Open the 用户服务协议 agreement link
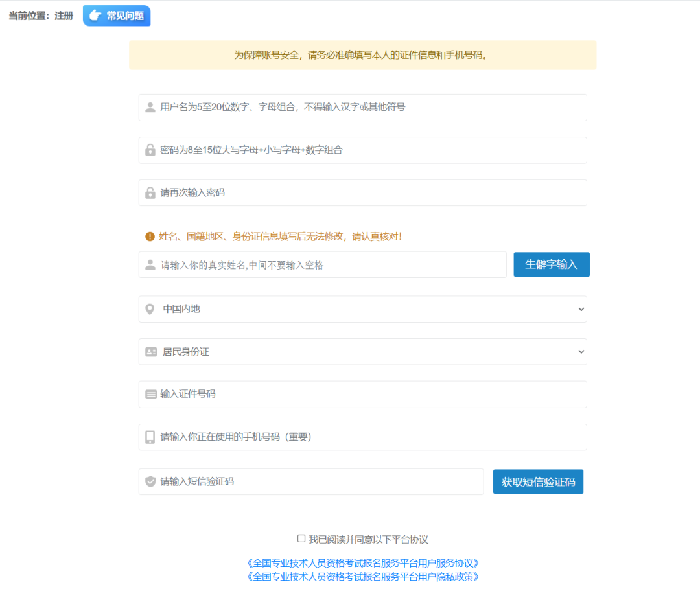Viewport: 700px width, 589px height. [x=362, y=563]
